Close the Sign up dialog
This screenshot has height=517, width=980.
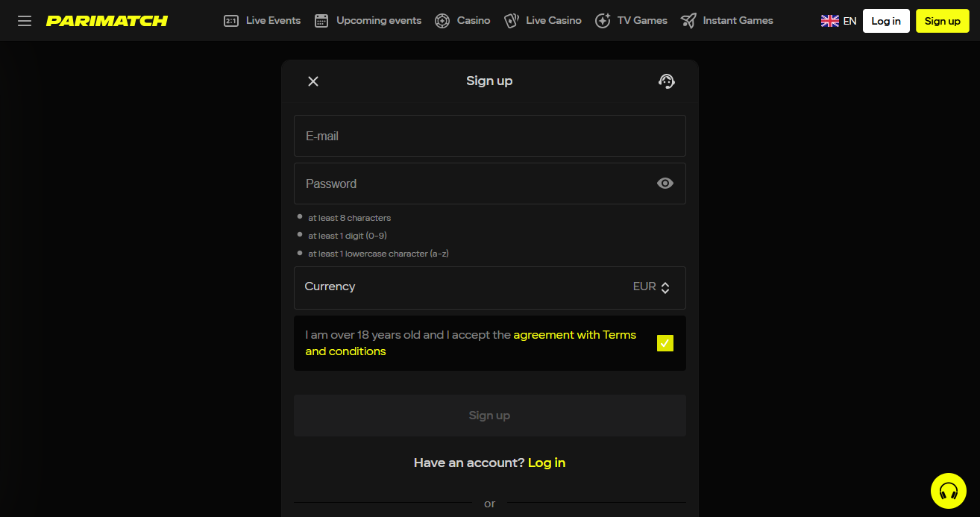[x=313, y=81]
